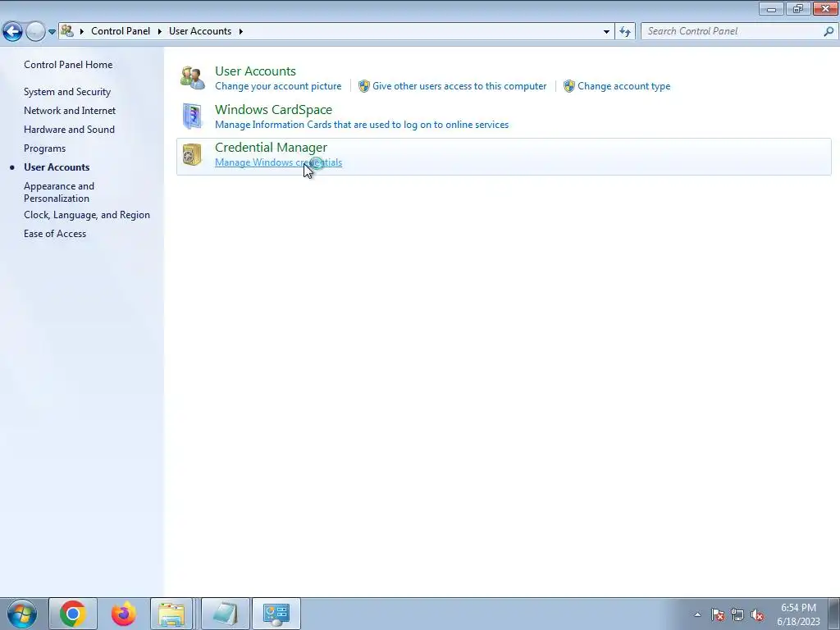Viewport: 840px width, 630px height.
Task: Launch Firefox from the taskbar
Action: 123,614
